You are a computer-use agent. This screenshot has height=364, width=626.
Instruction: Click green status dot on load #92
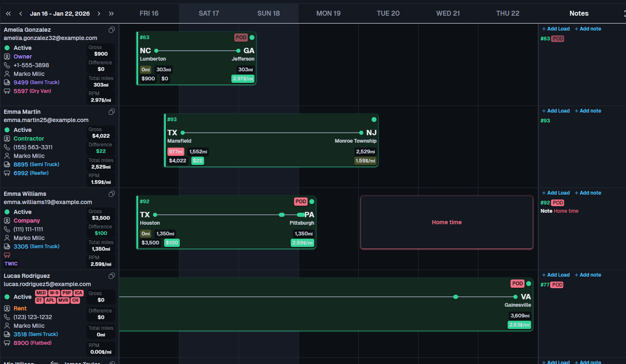pos(312,202)
